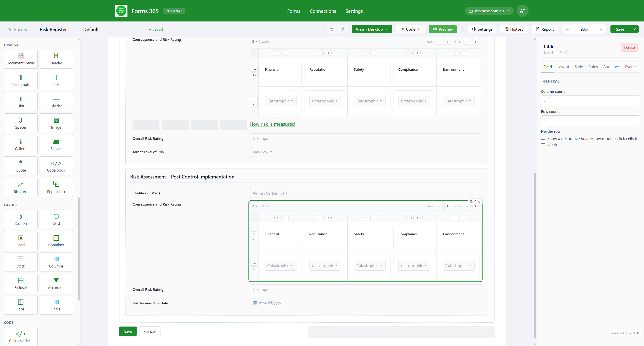Open Catastrophic dropdown under Environment in selected table
The width and height of the screenshot is (644, 346).
coord(459,265)
